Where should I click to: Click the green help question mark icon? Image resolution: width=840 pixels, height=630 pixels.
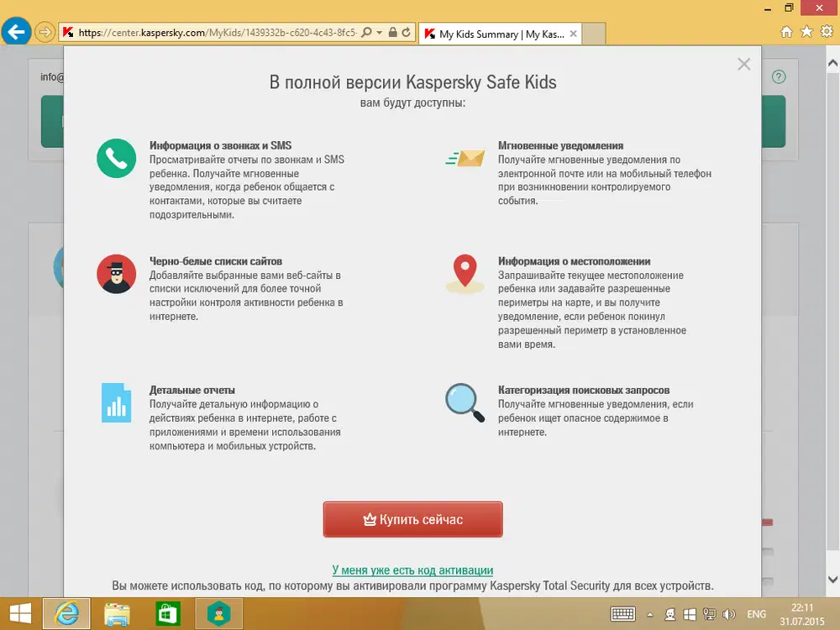[779, 76]
